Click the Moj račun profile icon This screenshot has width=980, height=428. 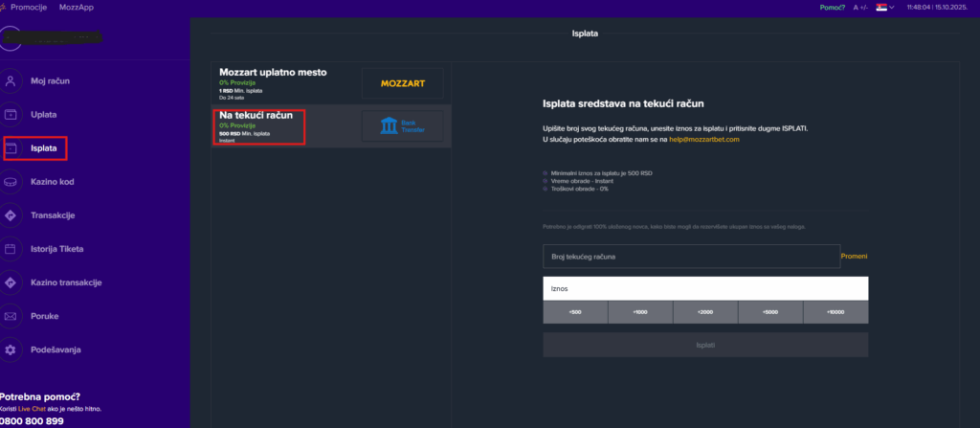11,81
